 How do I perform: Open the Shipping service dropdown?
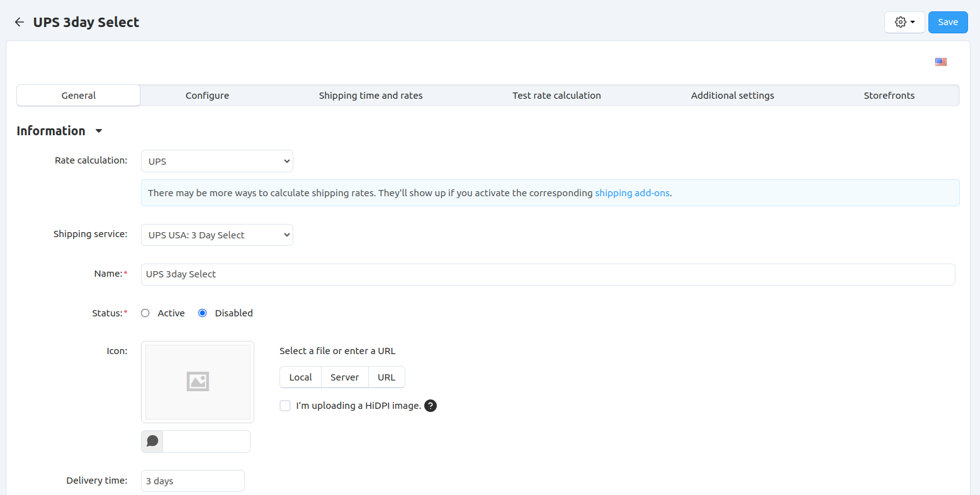tap(217, 235)
